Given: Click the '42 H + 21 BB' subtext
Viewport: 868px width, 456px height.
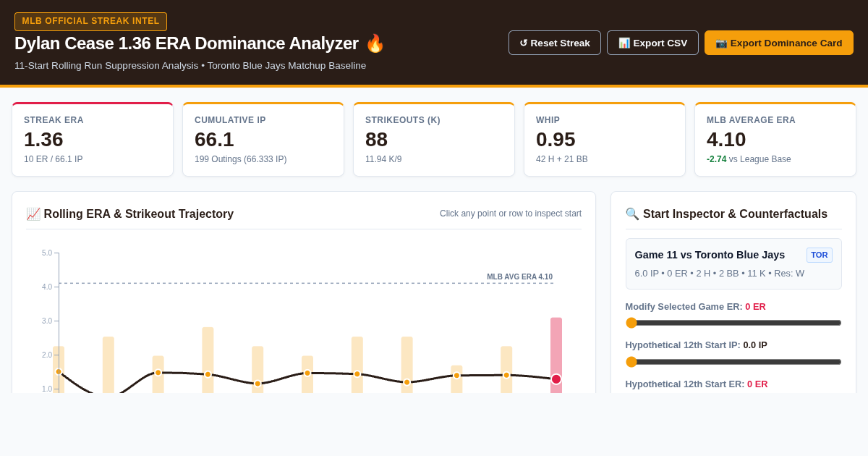Looking at the screenshot, I should (562, 159).
